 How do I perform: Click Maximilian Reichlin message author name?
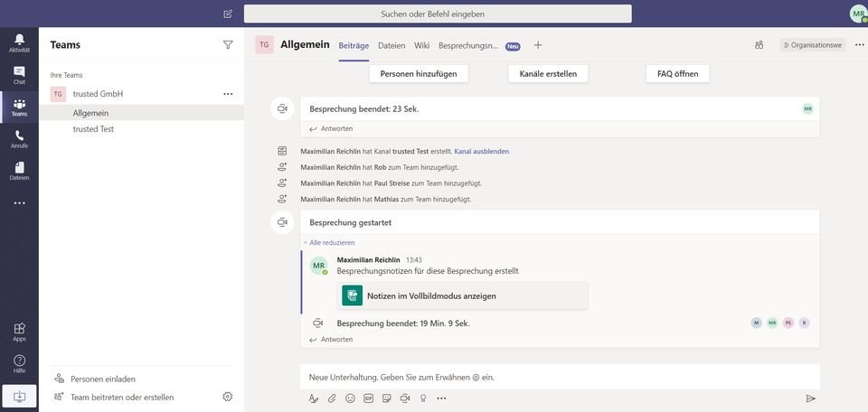(369, 259)
